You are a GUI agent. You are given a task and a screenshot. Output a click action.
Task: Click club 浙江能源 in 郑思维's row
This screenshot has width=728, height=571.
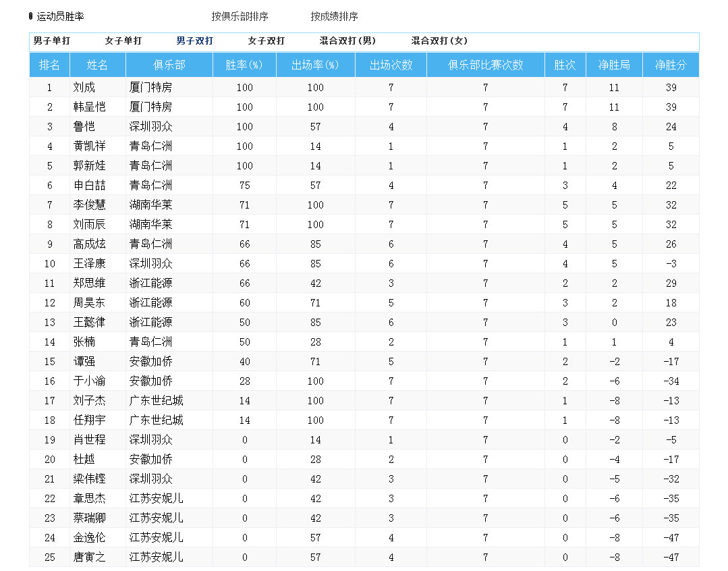[x=150, y=283]
